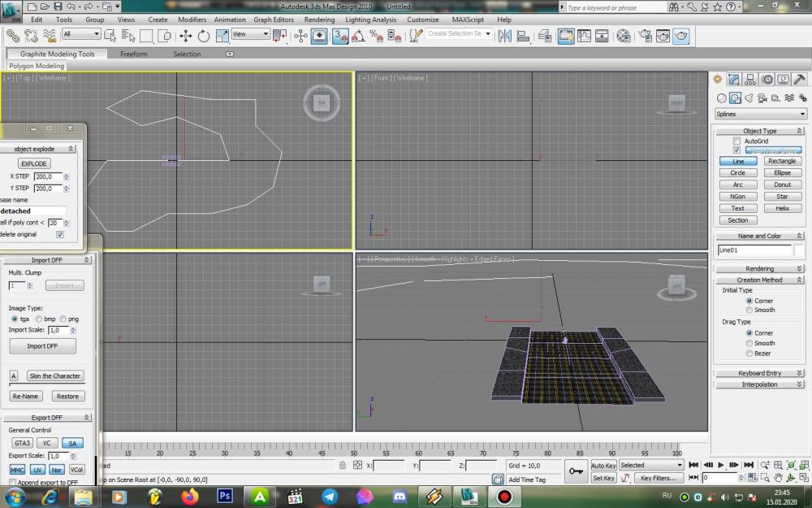Click the Helix spline button
The image size is (812, 508).
point(782,208)
